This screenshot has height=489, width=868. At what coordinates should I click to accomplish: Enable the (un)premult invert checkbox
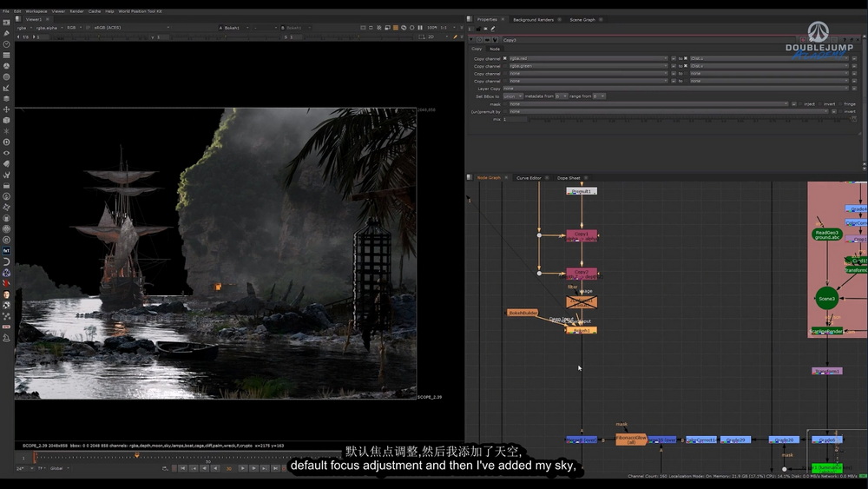tap(841, 111)
